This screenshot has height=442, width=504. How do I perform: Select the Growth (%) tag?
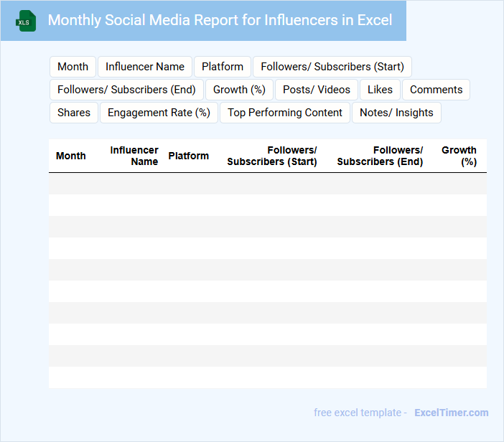[x=239, y=90]
